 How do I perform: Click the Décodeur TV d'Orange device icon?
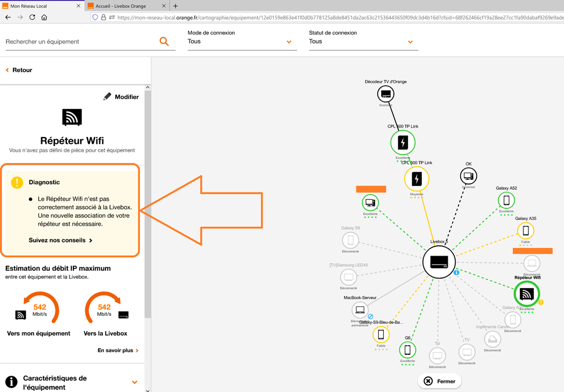(386, 94)
